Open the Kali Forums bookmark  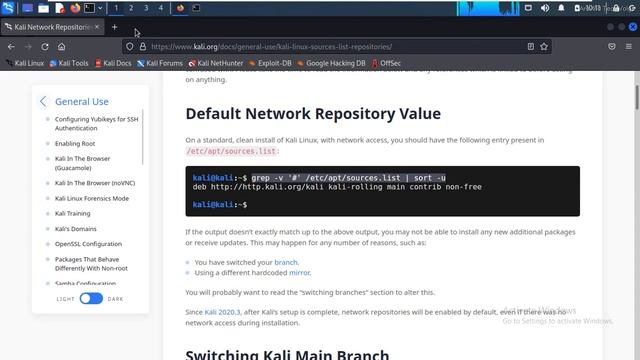(x=160, y=63)
